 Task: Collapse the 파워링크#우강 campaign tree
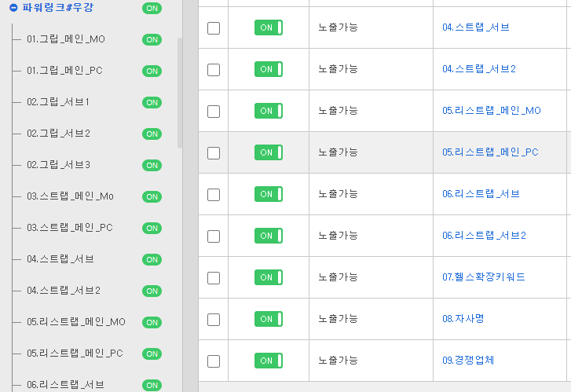pos(13,8)
